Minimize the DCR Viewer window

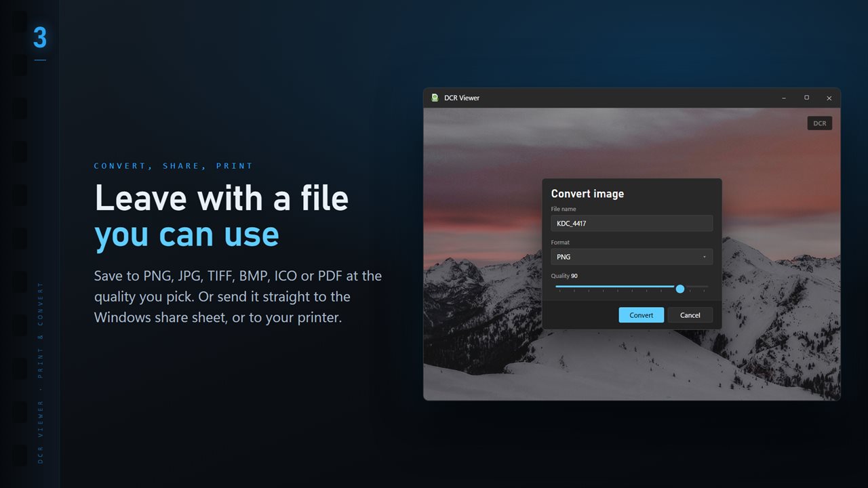coord(784,98)
